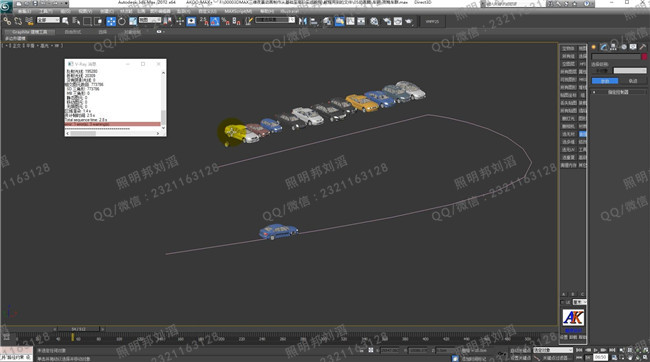
Task: Toggle the Keyboard Shortcut Override icon
Action: pyautogui.click(x=191, y=21)
